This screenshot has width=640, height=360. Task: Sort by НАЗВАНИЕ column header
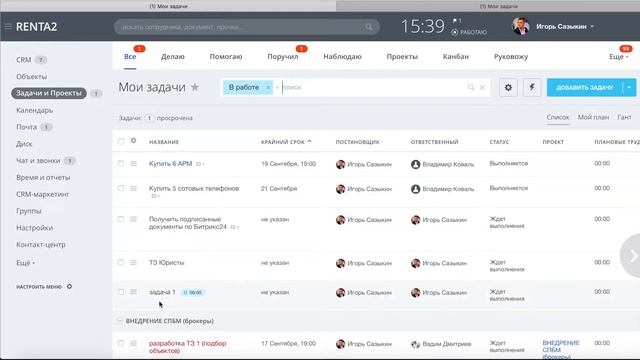164,142
